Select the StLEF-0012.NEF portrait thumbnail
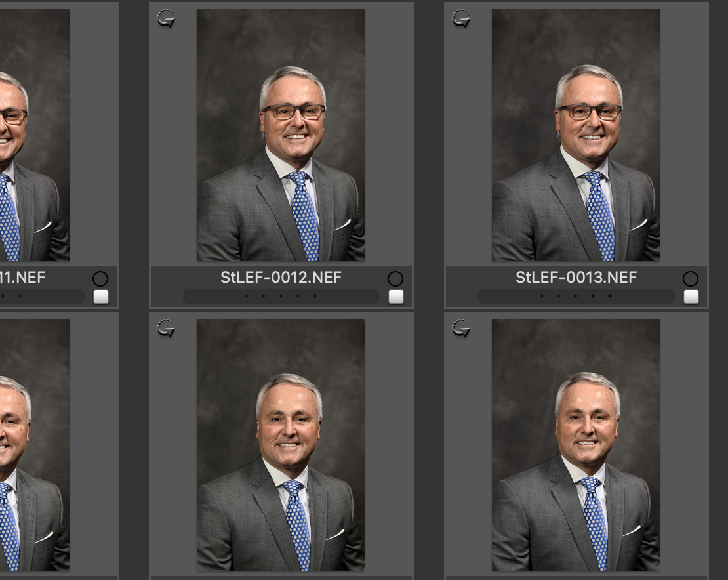 point(281,135)
